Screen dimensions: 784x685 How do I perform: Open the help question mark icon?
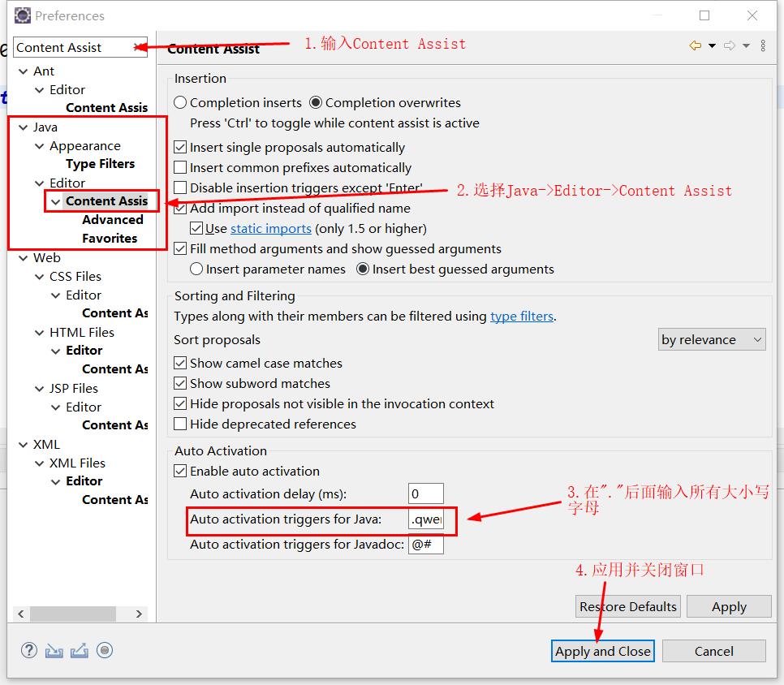29,650
